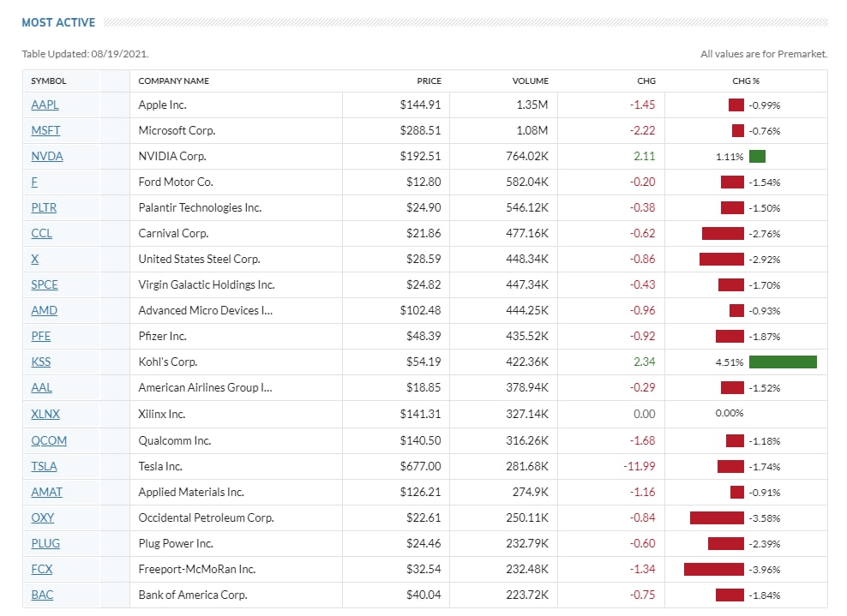Click the Plug Power Inc. company name
This screenshot has width=847, height=616.
point(176,544)
